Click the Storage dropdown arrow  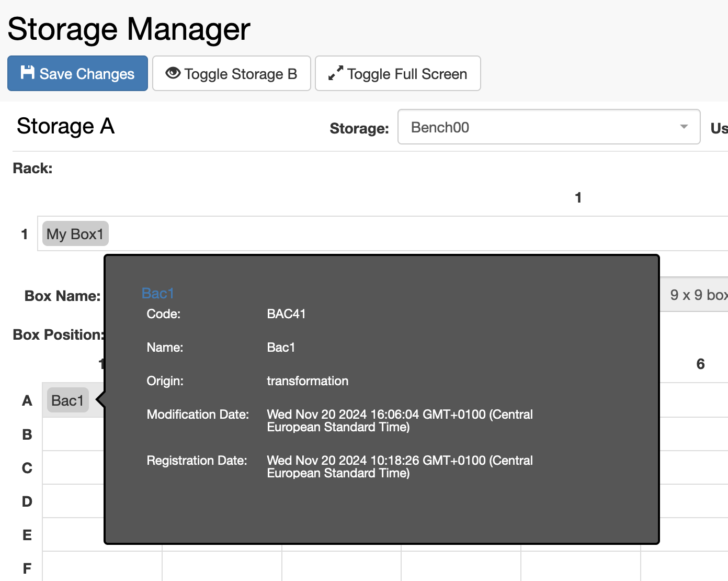pyautogui.click(x=684, y=127)
